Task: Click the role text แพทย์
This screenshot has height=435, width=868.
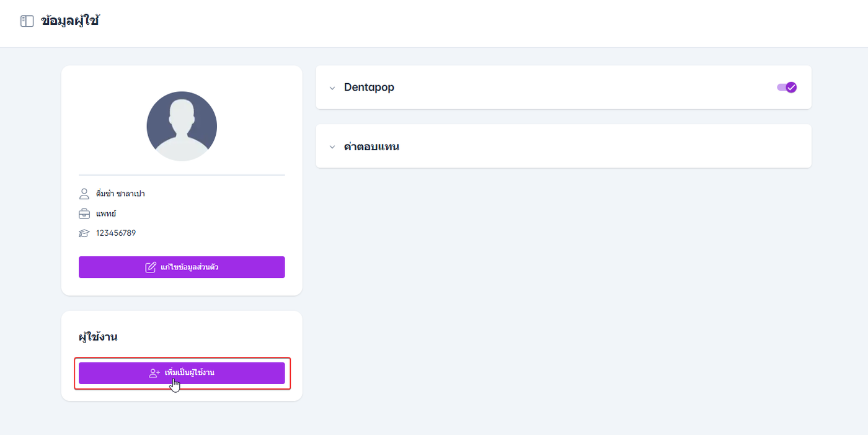Action: click(x=106, y=213)
